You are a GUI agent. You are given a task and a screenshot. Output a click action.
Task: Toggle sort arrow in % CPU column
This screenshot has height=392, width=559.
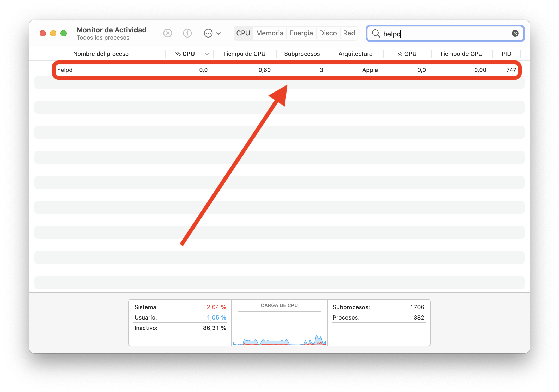click(x=207, y=54)
